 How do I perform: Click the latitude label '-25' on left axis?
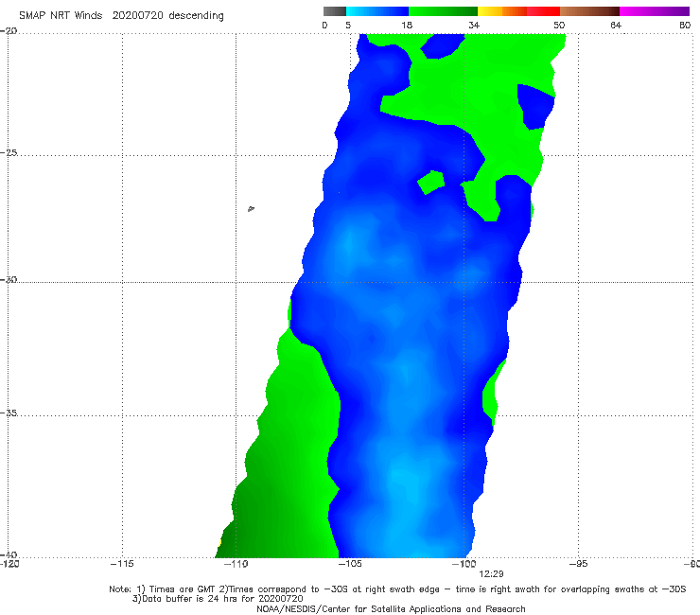(9, 152)
